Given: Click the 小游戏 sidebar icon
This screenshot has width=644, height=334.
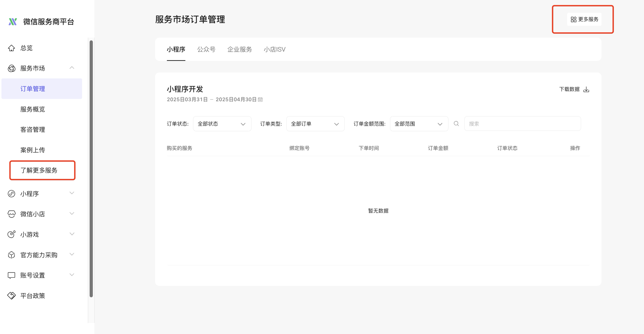Looking at the screenshot, I should [x=11, y=234].
